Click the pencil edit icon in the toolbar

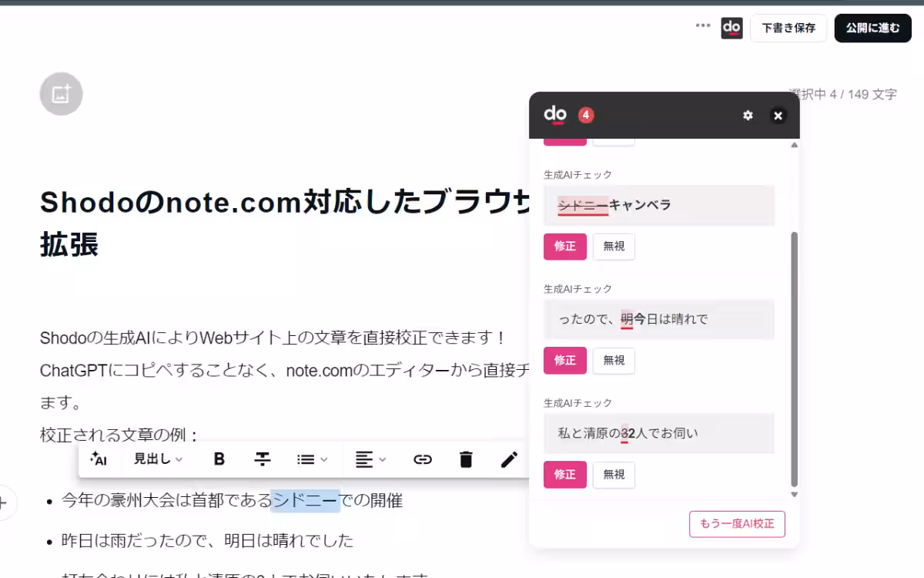(x=509, y=459)
